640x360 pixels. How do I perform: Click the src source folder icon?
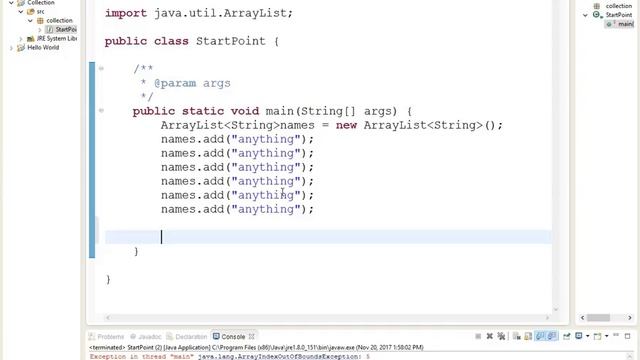point(31,12)
